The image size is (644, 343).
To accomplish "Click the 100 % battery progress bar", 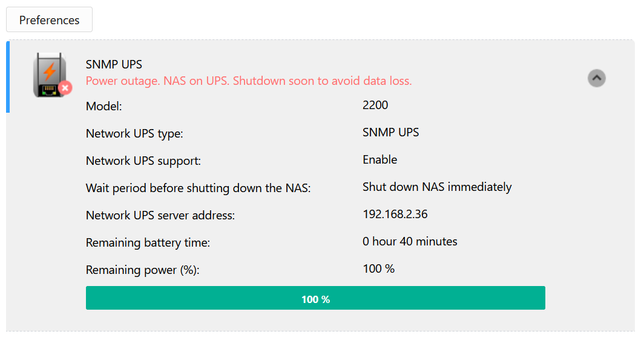I will click(315, 298).
